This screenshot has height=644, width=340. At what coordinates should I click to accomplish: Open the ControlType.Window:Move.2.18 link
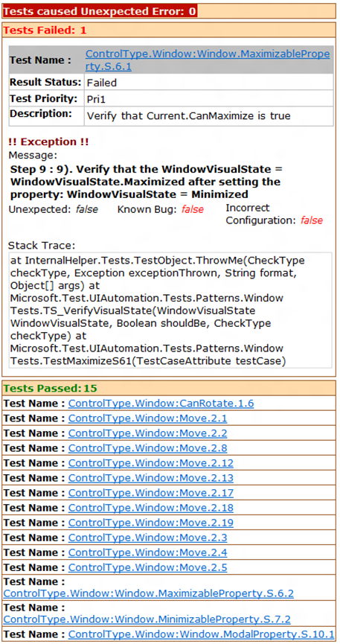151,508
